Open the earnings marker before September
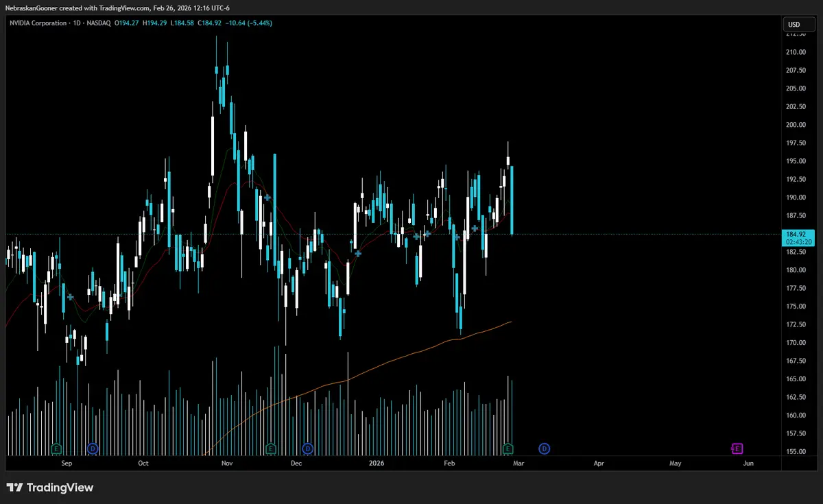Viewport: 823px width, 504px height. click(57, 448)
